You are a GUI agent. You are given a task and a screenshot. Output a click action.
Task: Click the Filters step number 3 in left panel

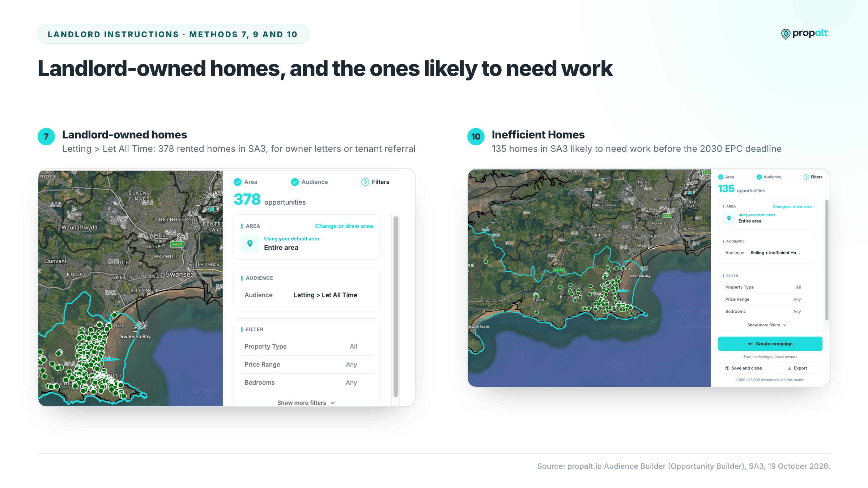pyautogui.click(x=365, y=182)
